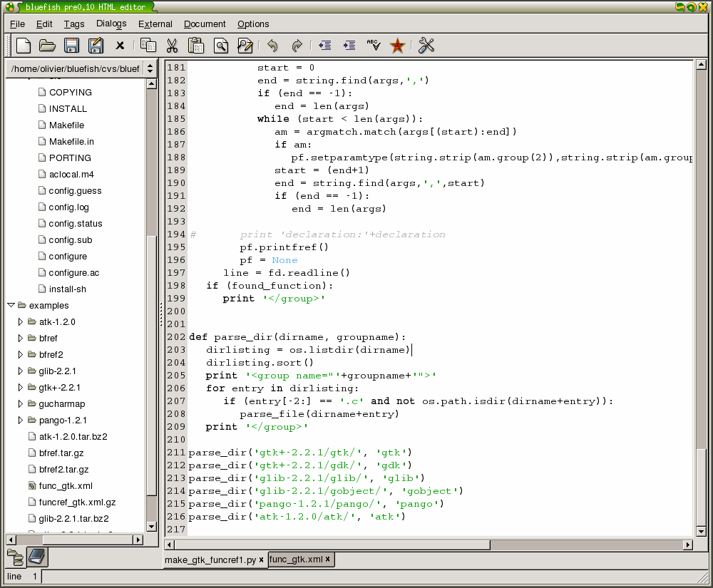Open preferences with the wrench icon

tap(426, 46)
